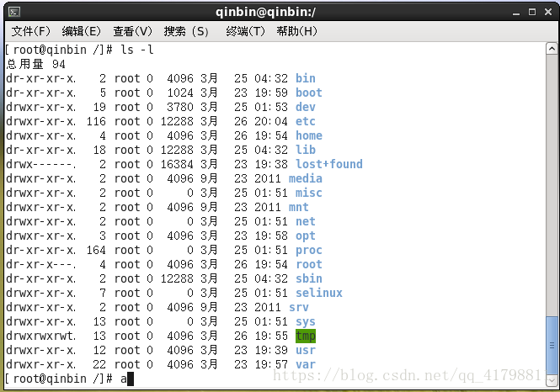
Task: Open the 搜索(S) menu
Action: (x=186, y=31)
